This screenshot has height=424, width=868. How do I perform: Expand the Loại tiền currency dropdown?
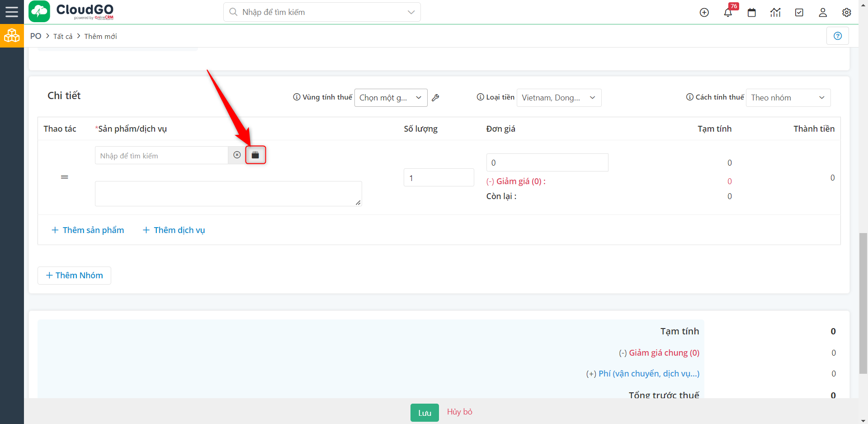coord(558,98)
